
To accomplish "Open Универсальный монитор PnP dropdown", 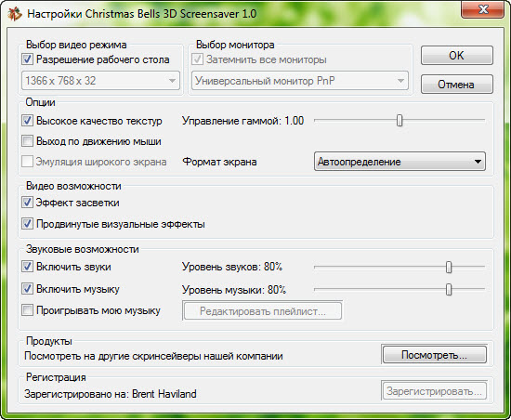I will [x=300, y=81].
